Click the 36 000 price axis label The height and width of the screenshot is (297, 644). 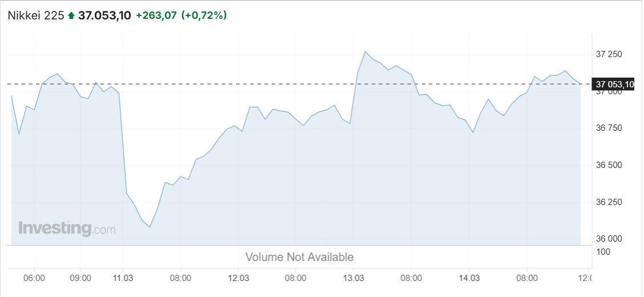[x=609, y=239]
